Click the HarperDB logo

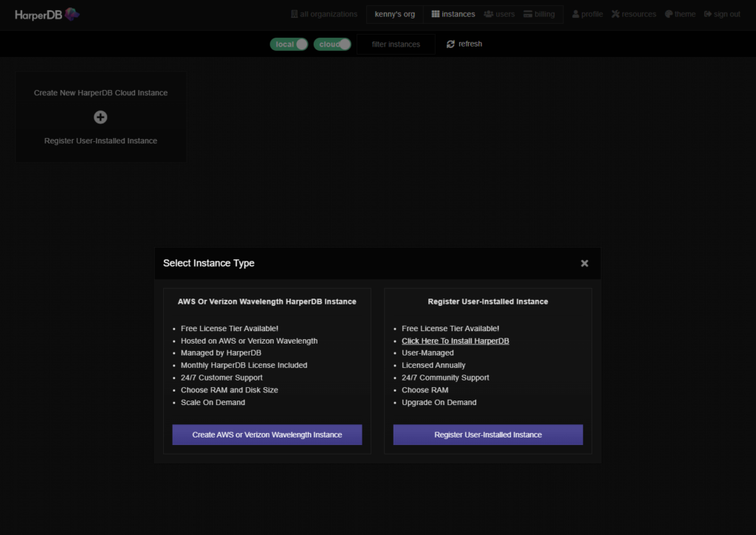coord(47,15)
